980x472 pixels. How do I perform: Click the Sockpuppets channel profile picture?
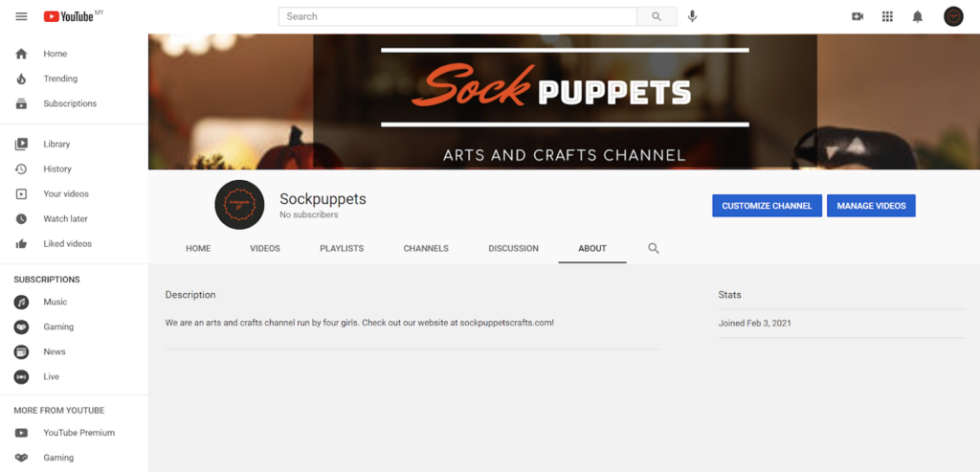[239, 204]
